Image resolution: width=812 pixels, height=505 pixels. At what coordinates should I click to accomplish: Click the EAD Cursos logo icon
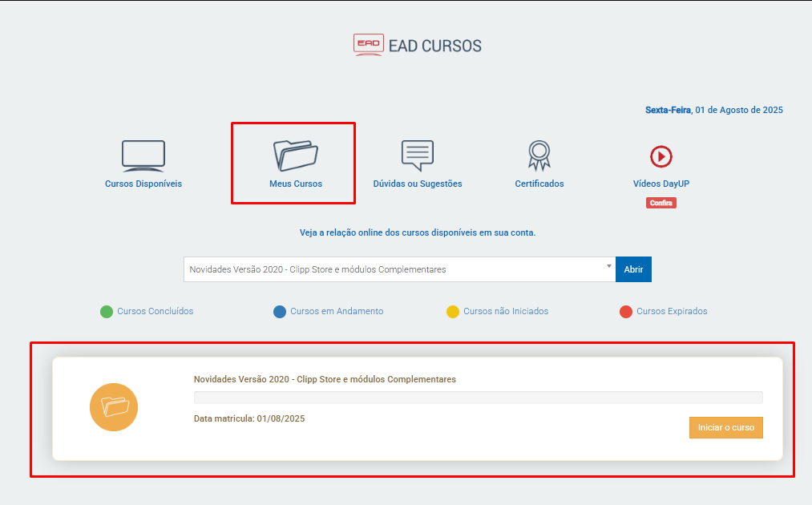click(x=369, y=45)
